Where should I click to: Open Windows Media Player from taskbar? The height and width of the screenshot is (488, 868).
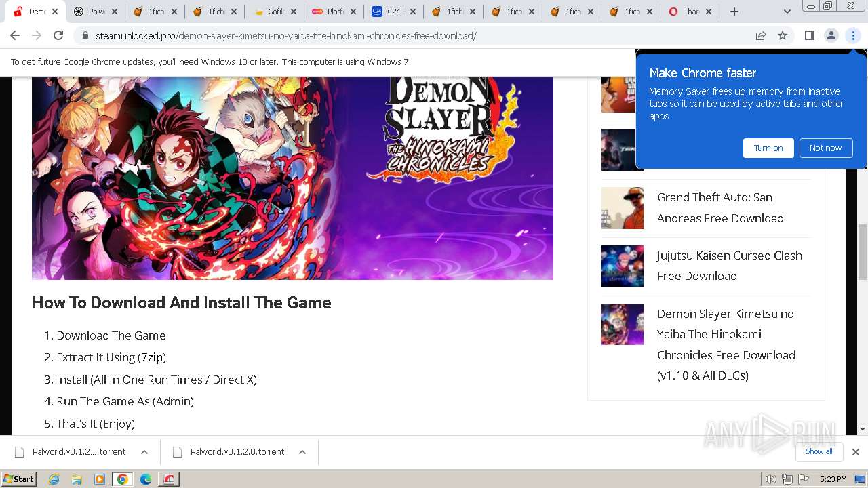[100, 479]
